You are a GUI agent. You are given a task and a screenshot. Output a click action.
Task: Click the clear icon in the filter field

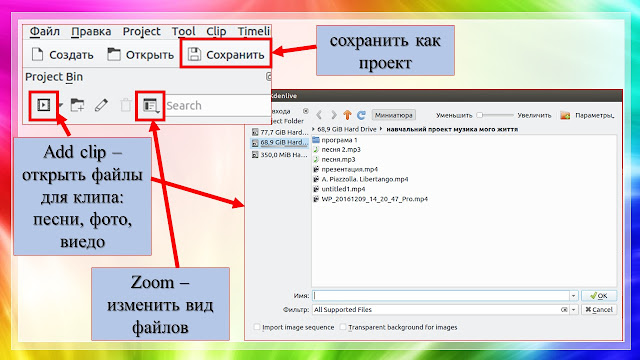(564, 310)
